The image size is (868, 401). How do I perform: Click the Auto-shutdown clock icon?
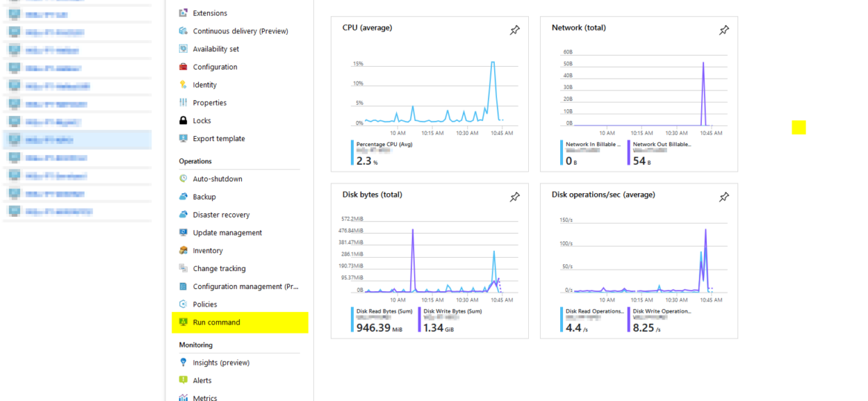coord(183,179)
